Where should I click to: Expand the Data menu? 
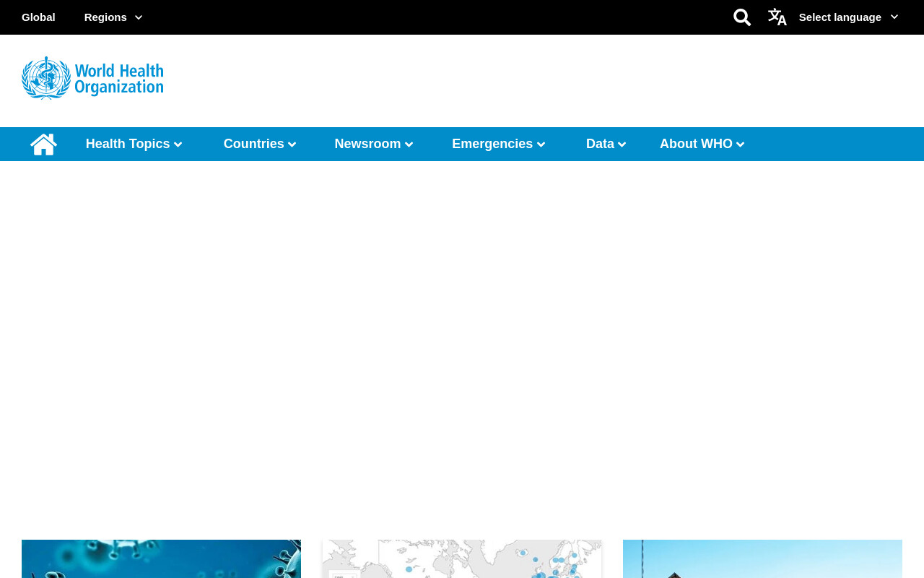pyautogui.click(x=606, y=144)
